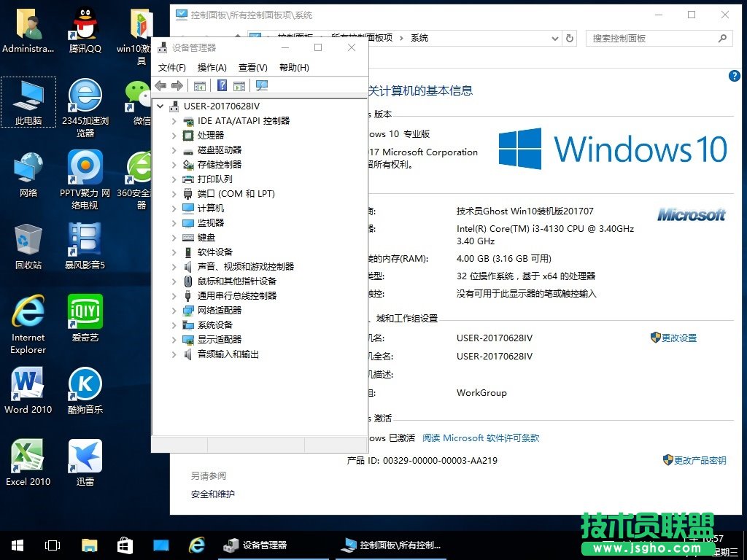Select the 此电脑 desktop icon
This screenshot has width=747, height=560.
tap(28, 102)
